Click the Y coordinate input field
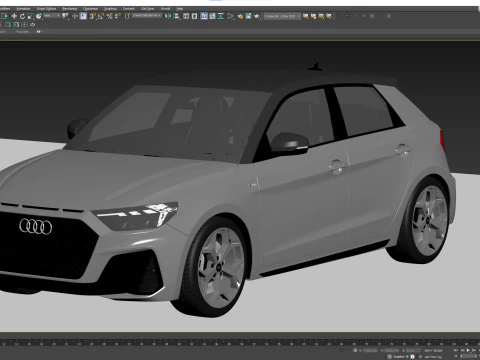This screenshot has width=480, height=360. 392,351
